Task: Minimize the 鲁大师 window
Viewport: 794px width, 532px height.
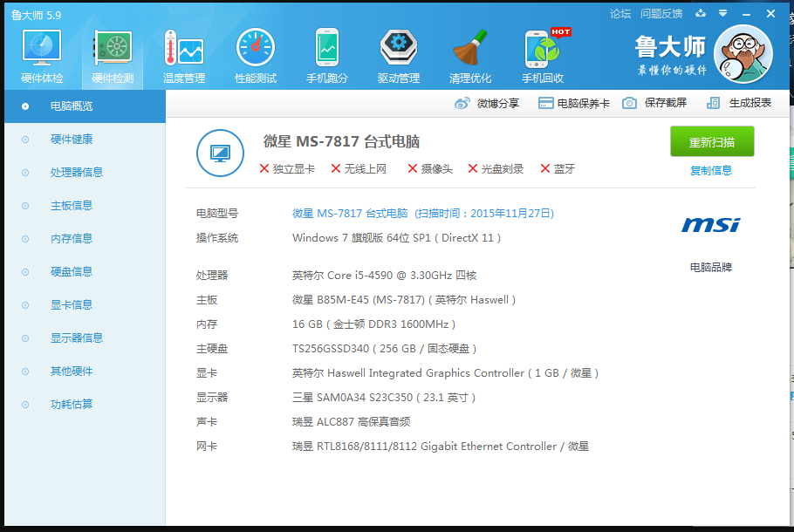Action: pos(746,14)
